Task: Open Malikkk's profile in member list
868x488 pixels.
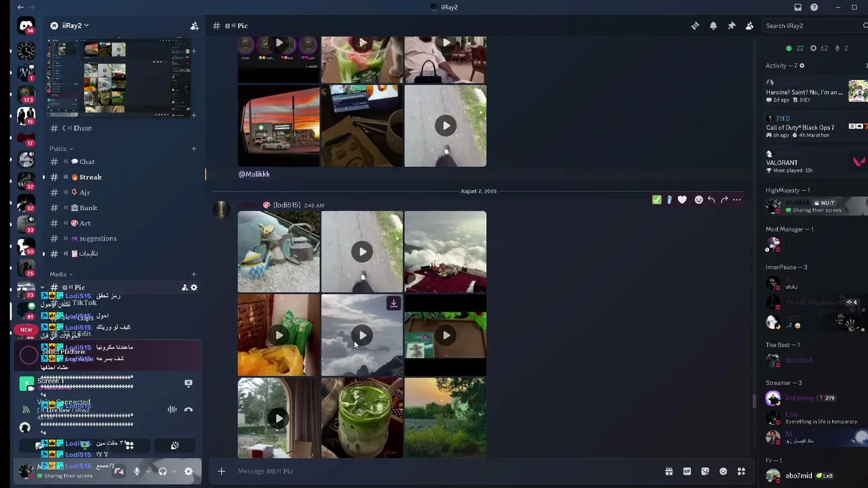Action: coord(816,206)
